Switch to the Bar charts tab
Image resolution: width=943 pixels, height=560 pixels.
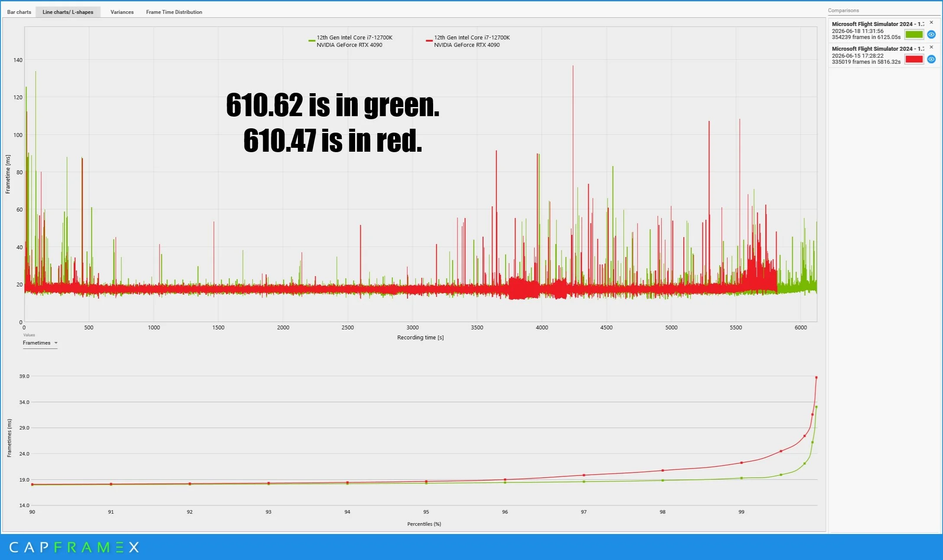pyautogui.click(x=19, y=12)
